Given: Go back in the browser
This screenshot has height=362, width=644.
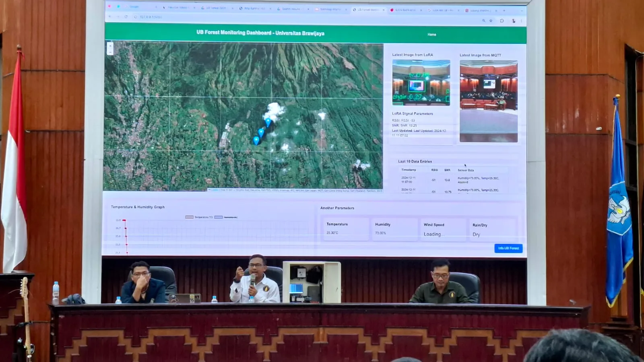Looking at the screenshot, I should click(110, 16).
